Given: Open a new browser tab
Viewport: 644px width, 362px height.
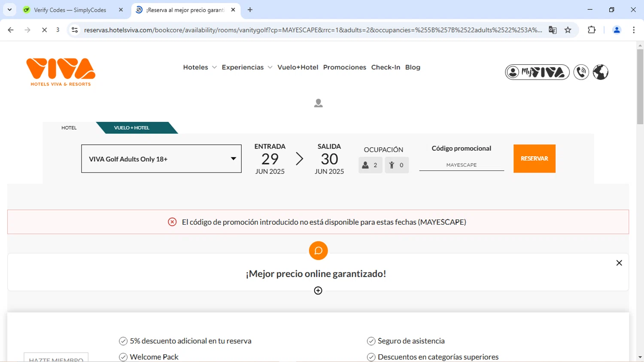Looking at the screenshot, I should (250, 10).
